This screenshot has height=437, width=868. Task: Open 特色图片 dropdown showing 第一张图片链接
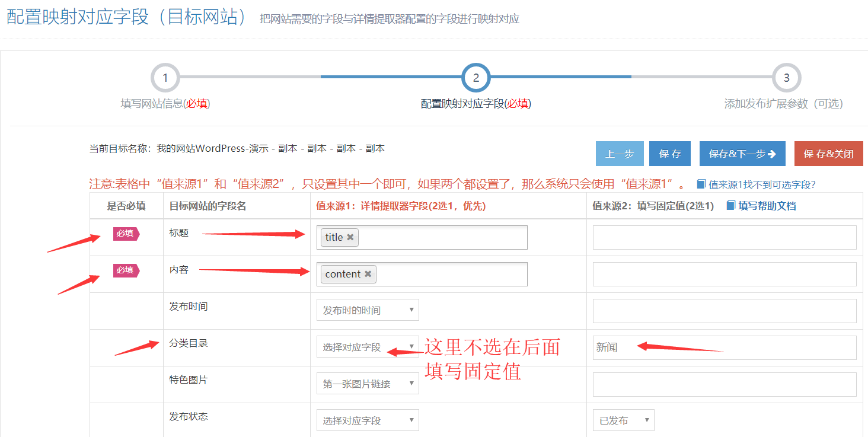pos(368,384)
